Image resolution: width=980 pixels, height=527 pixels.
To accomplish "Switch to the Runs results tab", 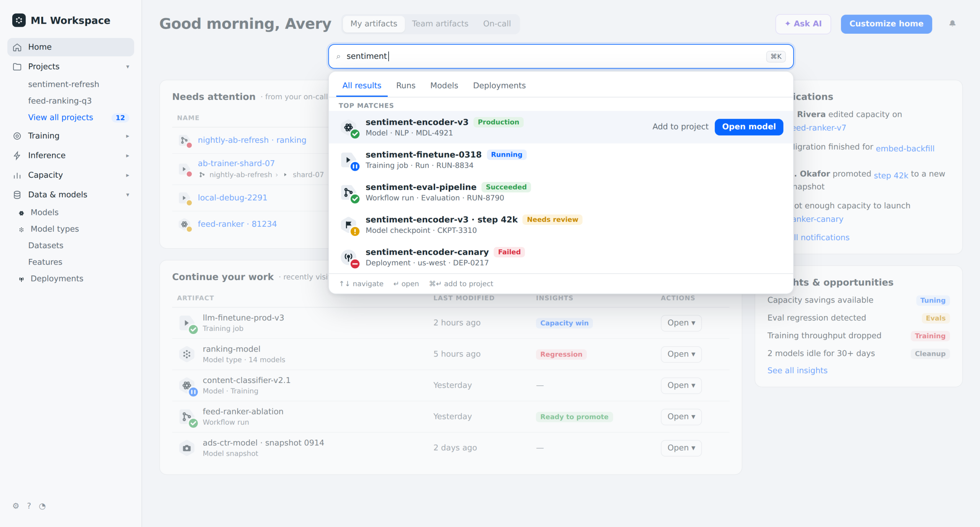I will [x=406, y=85].
